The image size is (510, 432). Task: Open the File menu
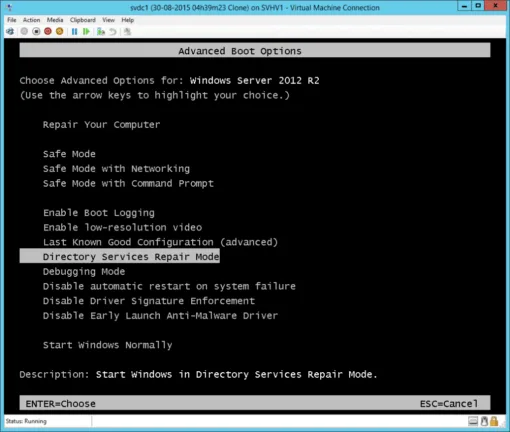pos(12,20)
